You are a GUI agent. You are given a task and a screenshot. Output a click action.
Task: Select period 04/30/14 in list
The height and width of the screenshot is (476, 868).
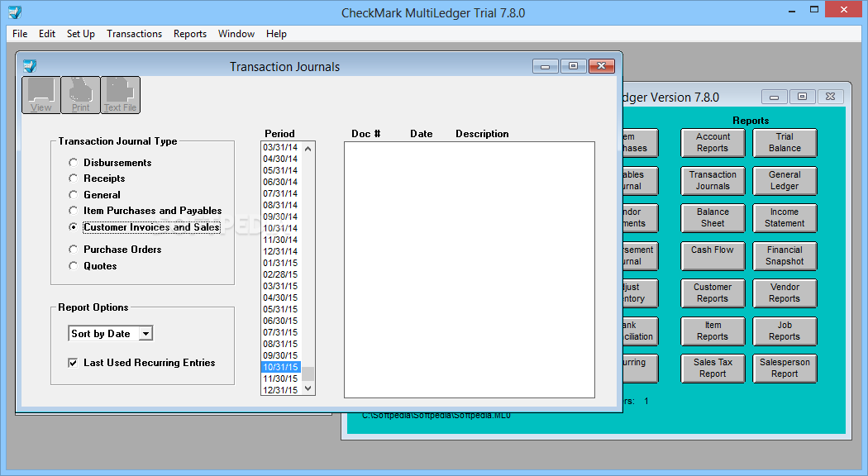(281, 159)
